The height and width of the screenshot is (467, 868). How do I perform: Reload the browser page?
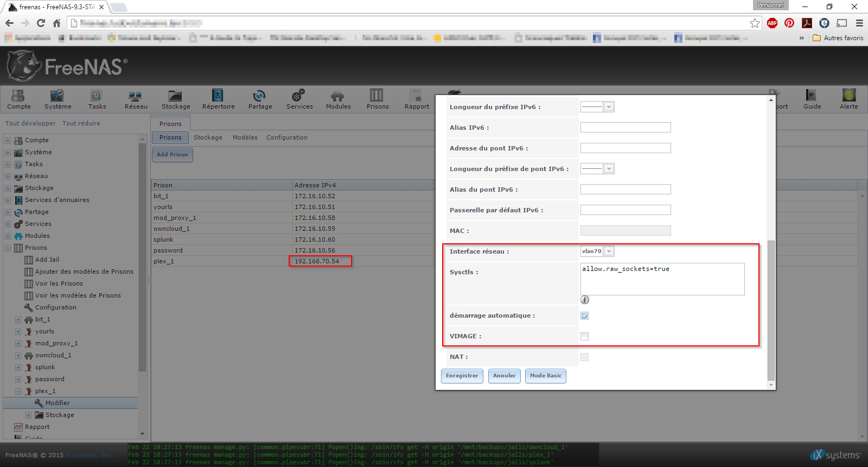pos(41,23)
